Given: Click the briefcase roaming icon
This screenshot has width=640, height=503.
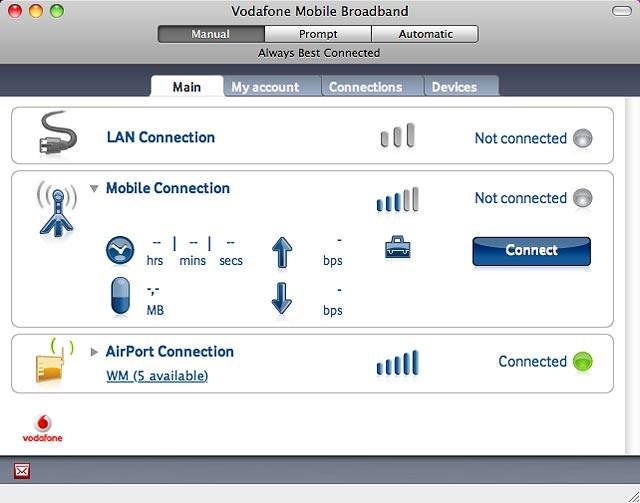Looking at the screenshot, I should [x=398, y=247].
